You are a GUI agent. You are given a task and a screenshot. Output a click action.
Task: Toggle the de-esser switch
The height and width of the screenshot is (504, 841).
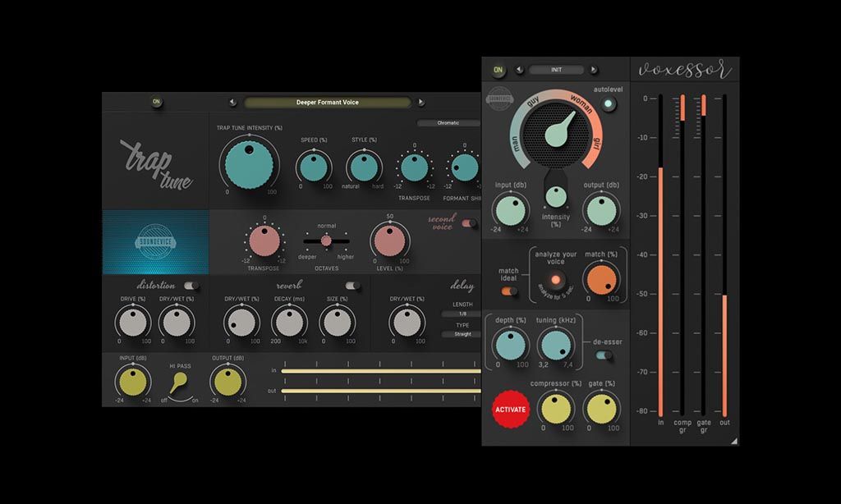click(604, 355)
